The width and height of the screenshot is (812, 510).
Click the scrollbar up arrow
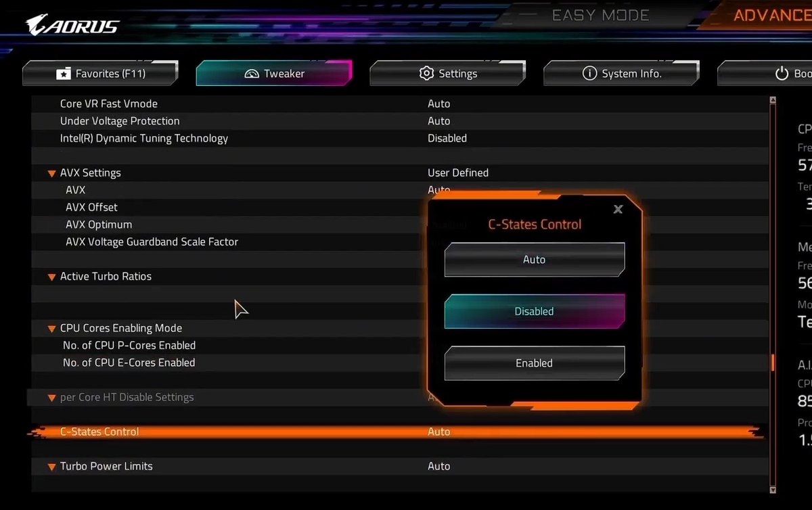point(773,101)
